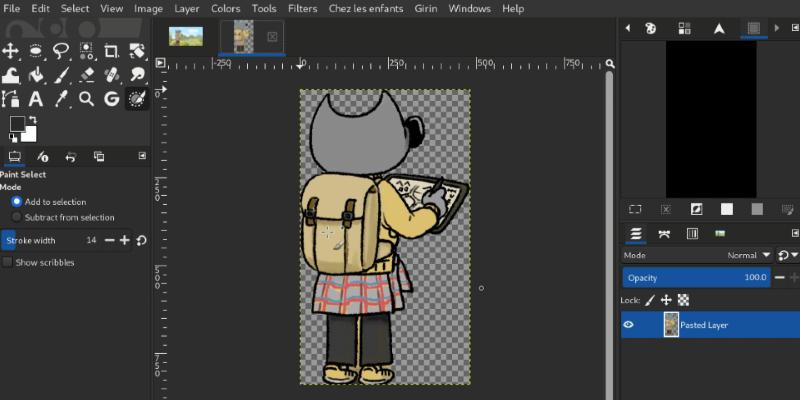
Task: Open the Filters menu
Action: (x=303, y=9)
